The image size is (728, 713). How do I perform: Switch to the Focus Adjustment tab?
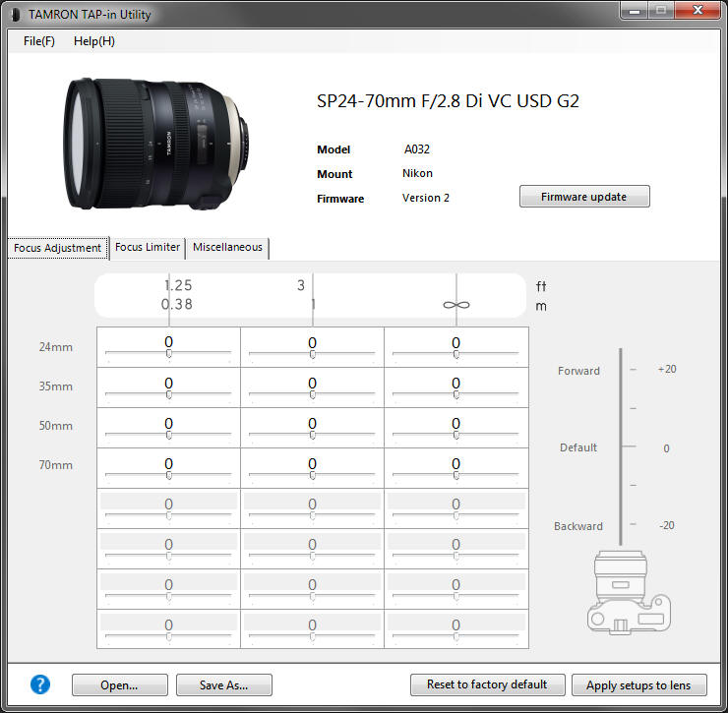coord(58,248)
